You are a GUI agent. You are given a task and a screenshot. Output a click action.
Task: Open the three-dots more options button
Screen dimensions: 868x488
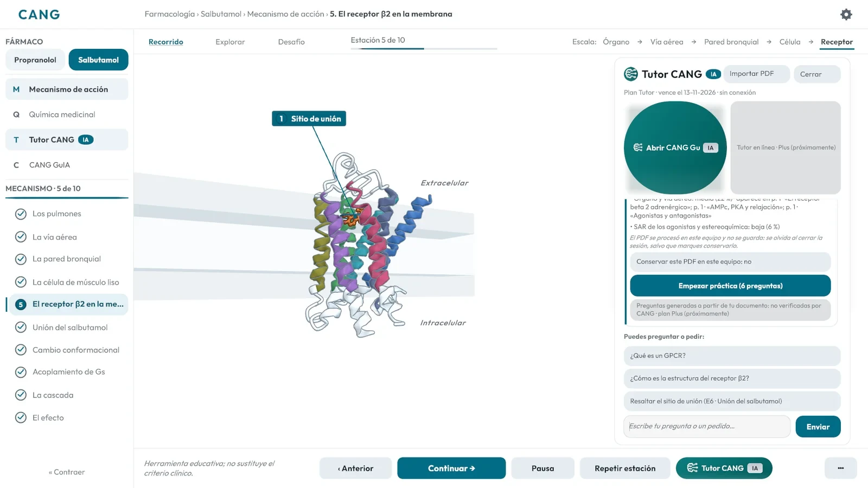pos(840,468)
